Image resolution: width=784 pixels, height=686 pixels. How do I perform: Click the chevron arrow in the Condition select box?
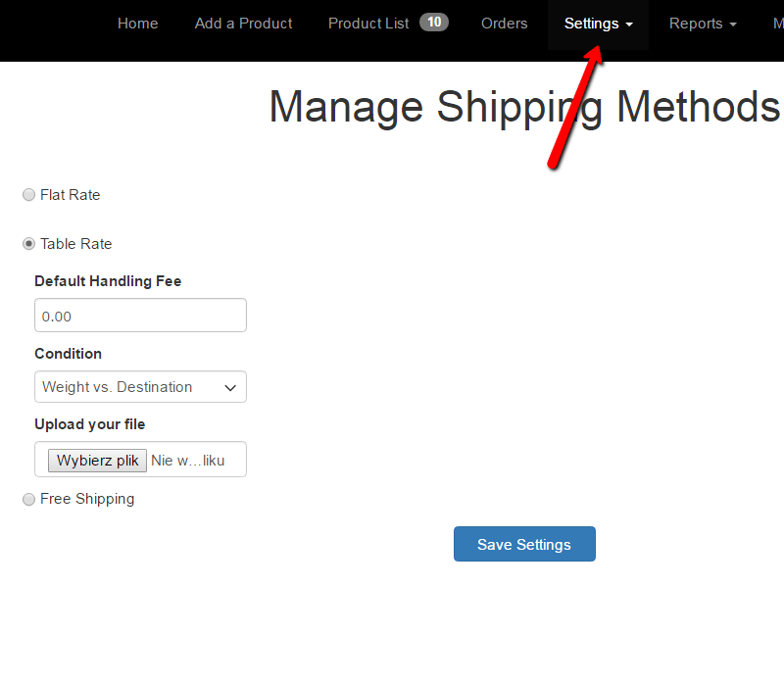230,387
